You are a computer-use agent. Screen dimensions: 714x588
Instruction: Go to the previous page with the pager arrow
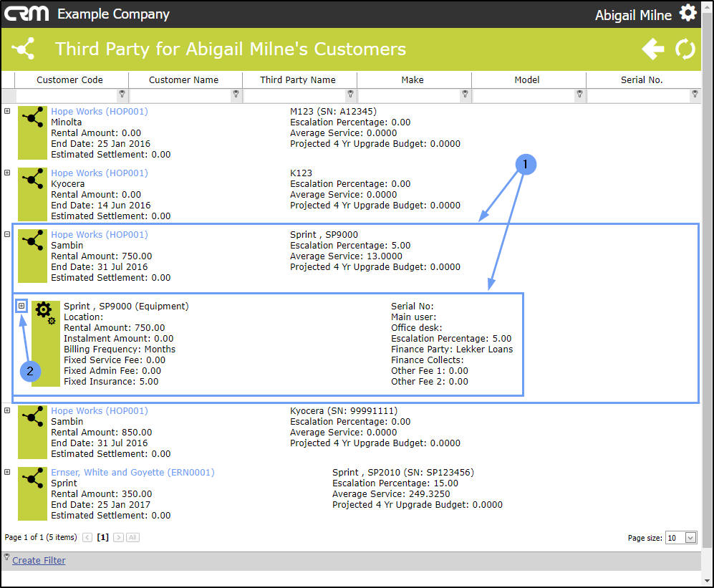point(87,537)
